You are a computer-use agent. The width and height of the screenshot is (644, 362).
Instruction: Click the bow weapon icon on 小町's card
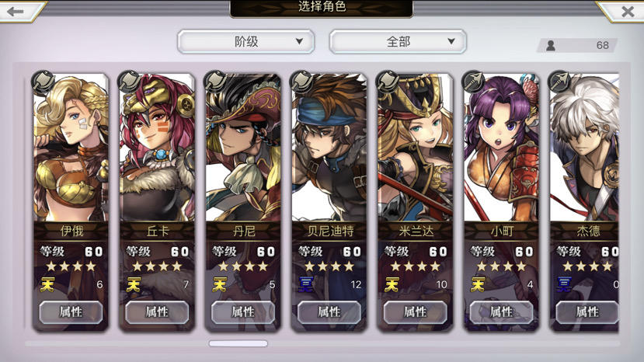point(473,82)
